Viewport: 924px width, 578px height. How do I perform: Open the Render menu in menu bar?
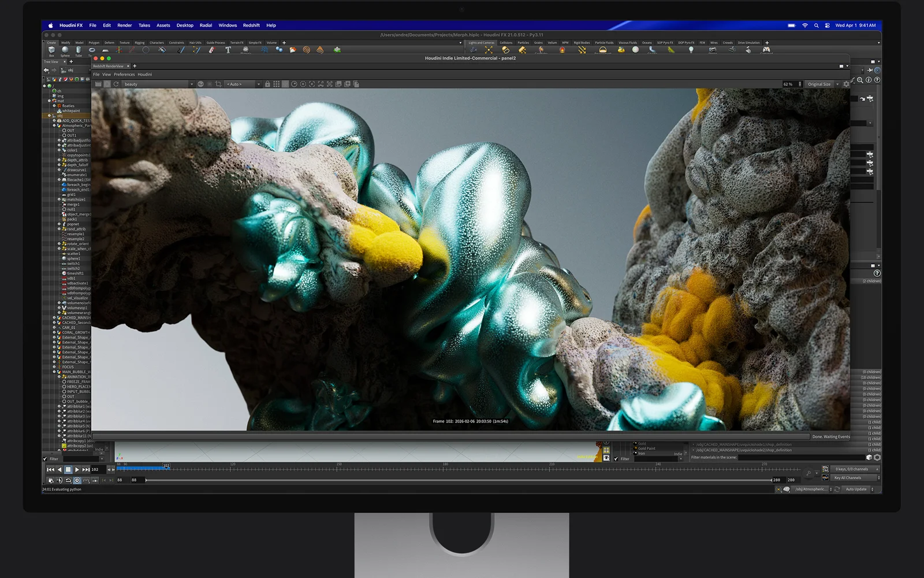[124, 25]
